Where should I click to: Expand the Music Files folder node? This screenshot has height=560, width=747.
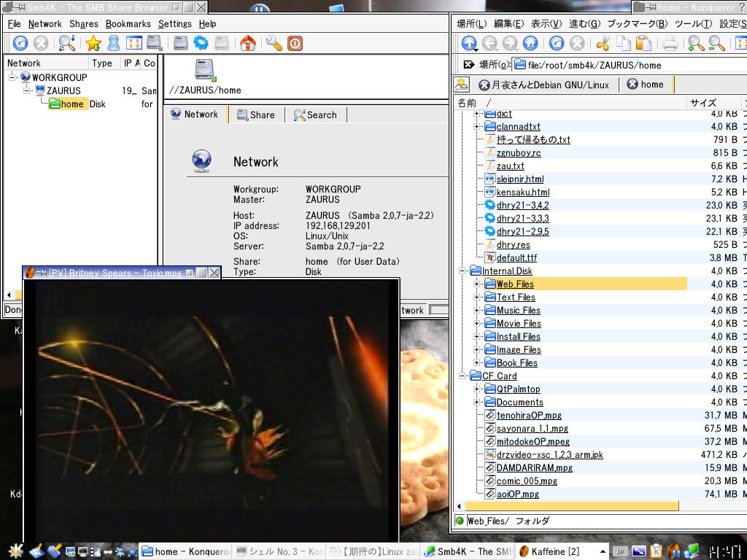coord(476,310)
